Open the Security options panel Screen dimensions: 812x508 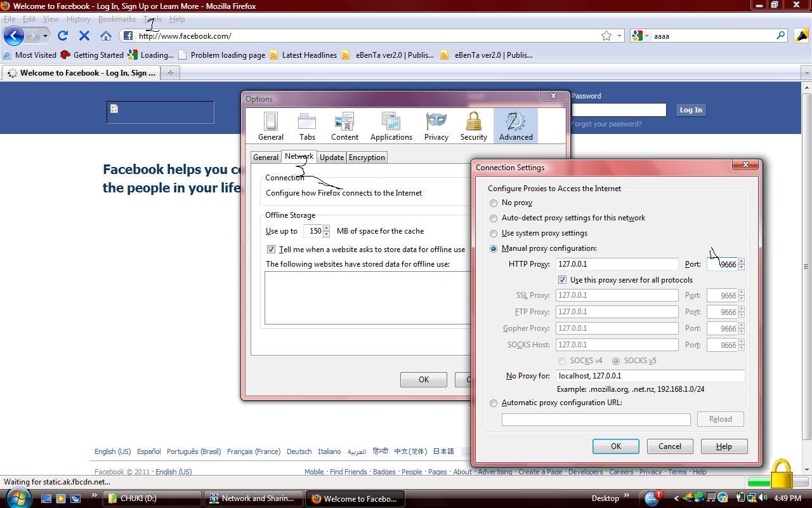click(x=473, y=126)
